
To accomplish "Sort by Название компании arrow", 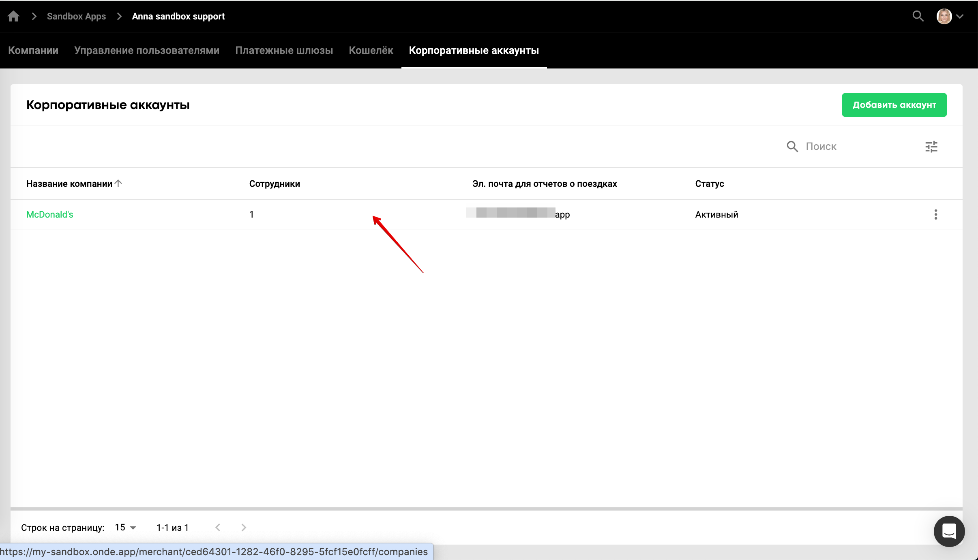I will click(x=118, y=184).
